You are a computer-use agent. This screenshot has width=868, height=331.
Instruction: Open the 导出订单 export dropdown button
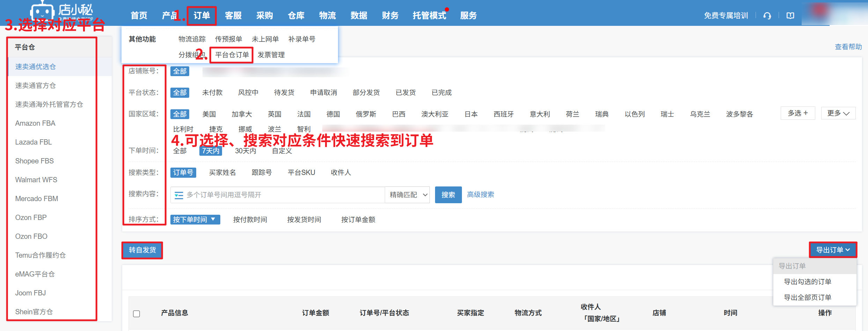pyautogui.click(x=833, y=250)
